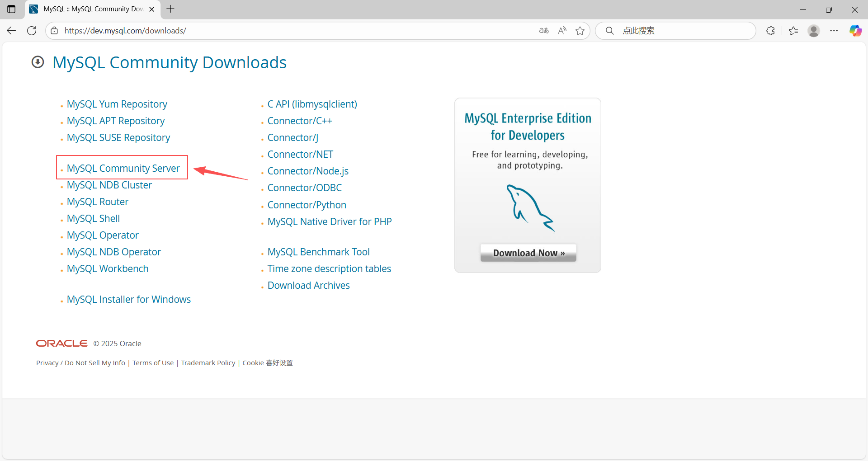The height and width of the screenshot is (461, 868).
Task: Open Terms of Use footer link
Action: 153,363
